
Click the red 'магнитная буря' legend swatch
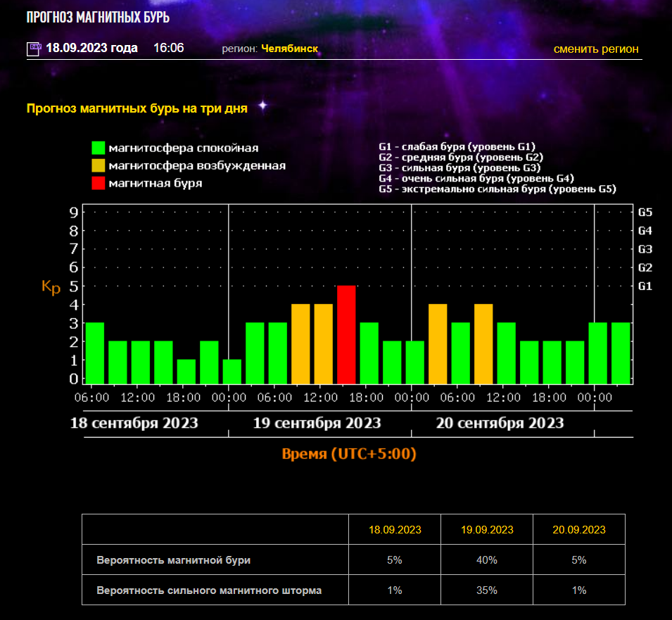point(98,183)
